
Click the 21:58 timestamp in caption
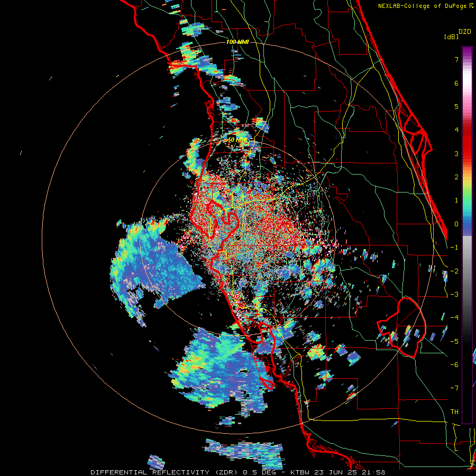pyautogui.click(x=374, y=472)
